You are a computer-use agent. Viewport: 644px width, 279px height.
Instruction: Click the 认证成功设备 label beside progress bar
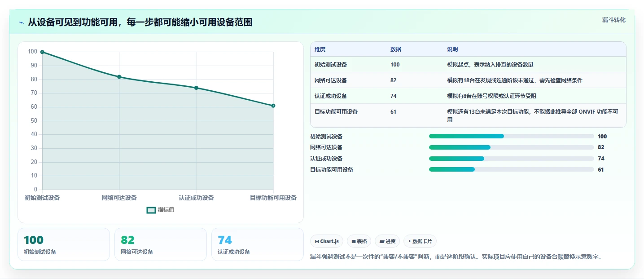click(326, 158)
